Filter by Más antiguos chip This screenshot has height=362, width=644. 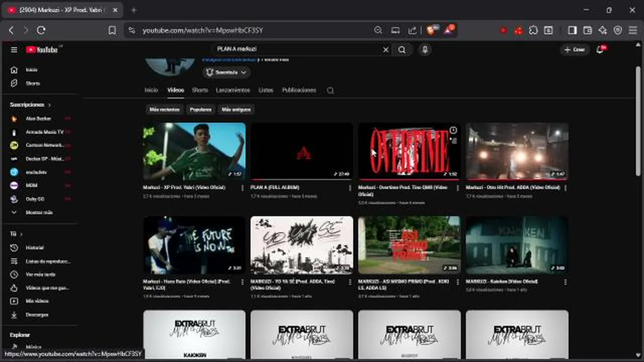(236, 110)
